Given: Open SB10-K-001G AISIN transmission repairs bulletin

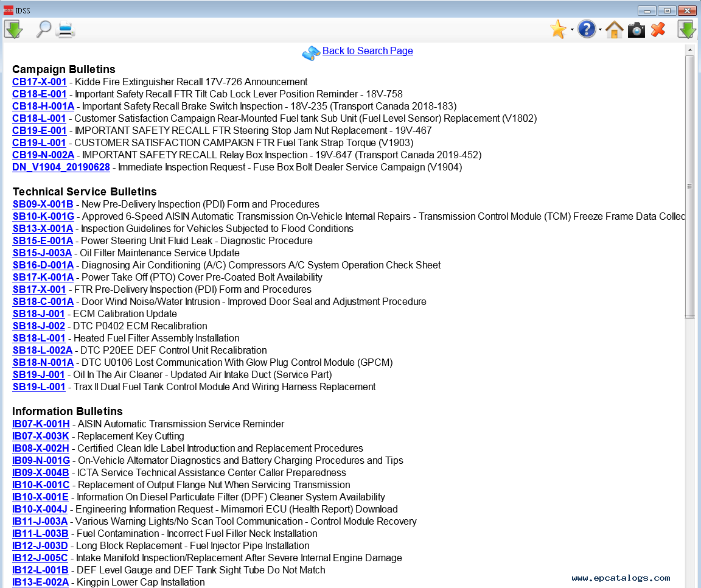Looking at the screenshot, I should coord(43,217).
